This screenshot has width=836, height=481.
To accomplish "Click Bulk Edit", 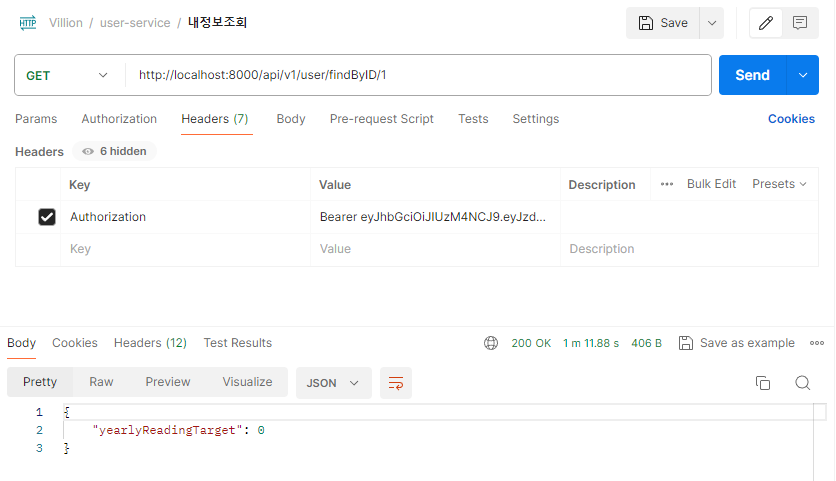I will click(x=711, y=184).
